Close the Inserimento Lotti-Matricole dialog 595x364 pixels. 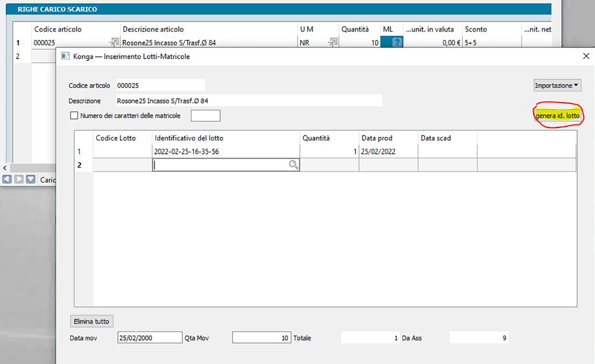pos(586,56)
